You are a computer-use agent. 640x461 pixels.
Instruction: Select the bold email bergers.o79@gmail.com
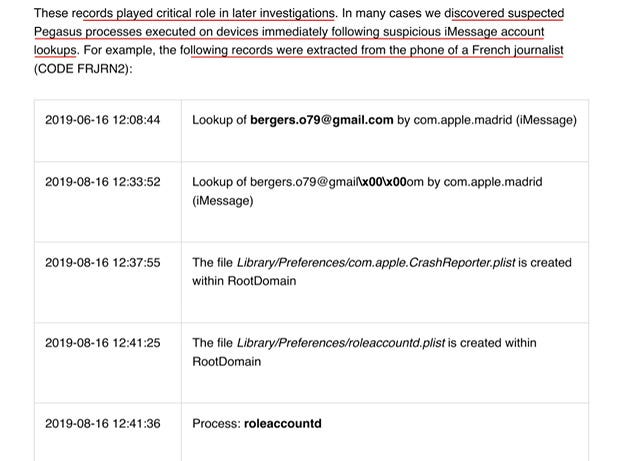[x=322, y=120]
